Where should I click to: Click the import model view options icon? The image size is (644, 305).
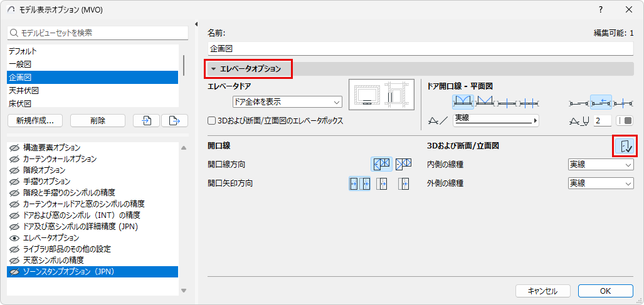[x=146, y=120]
